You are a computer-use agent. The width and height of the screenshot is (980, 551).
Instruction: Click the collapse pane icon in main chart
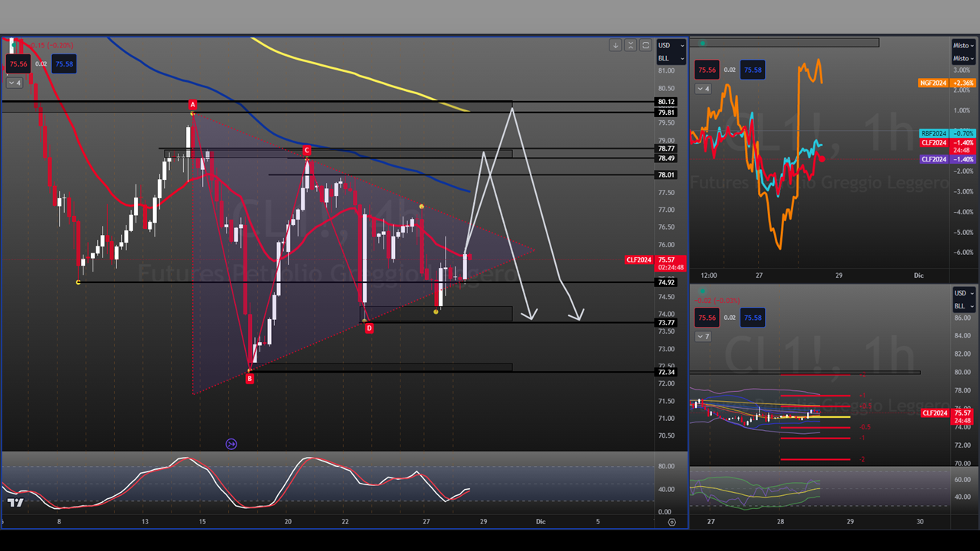tap(630, 45)
